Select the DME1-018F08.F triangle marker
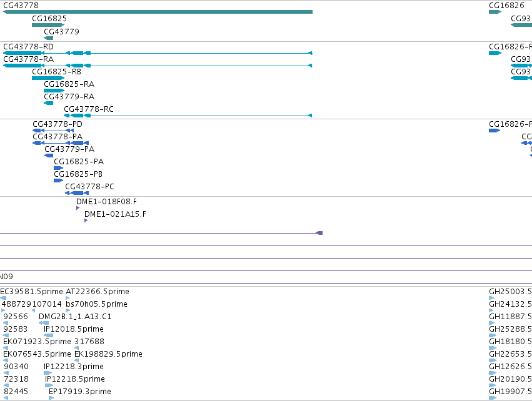Screen dimensions: 532x401 coord(78,208)
